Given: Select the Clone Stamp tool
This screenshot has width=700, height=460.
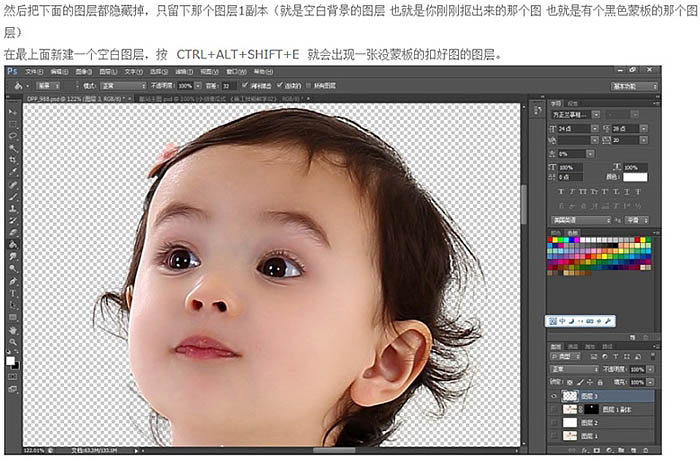Looking at the screenshot, I should point(13,209).
